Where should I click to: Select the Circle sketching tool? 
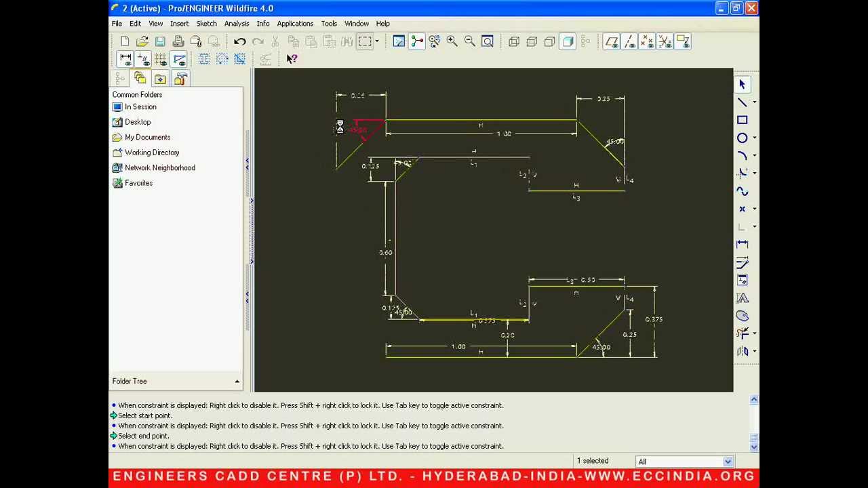click(743, 138)
